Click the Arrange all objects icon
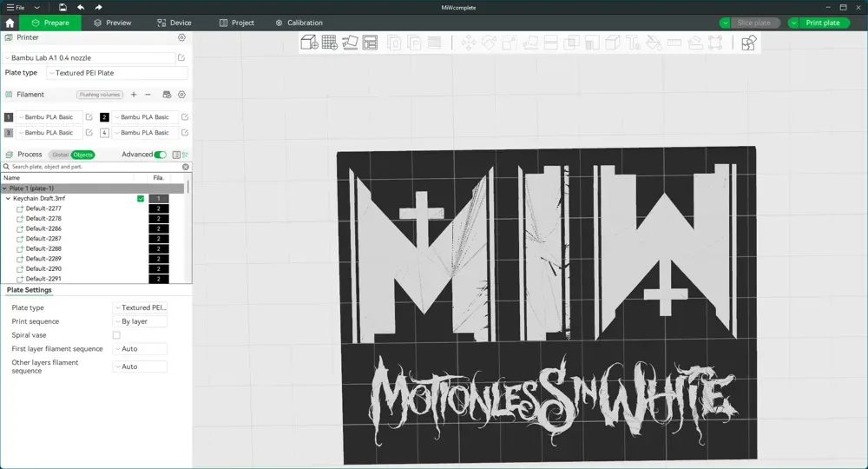The height and width of the screenshot is (469, 868). 370,43
